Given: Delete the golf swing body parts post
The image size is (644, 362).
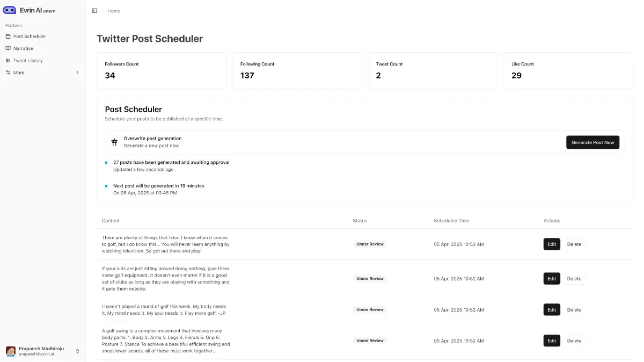Looking at the screenshot, I should [x=574, y=341].
